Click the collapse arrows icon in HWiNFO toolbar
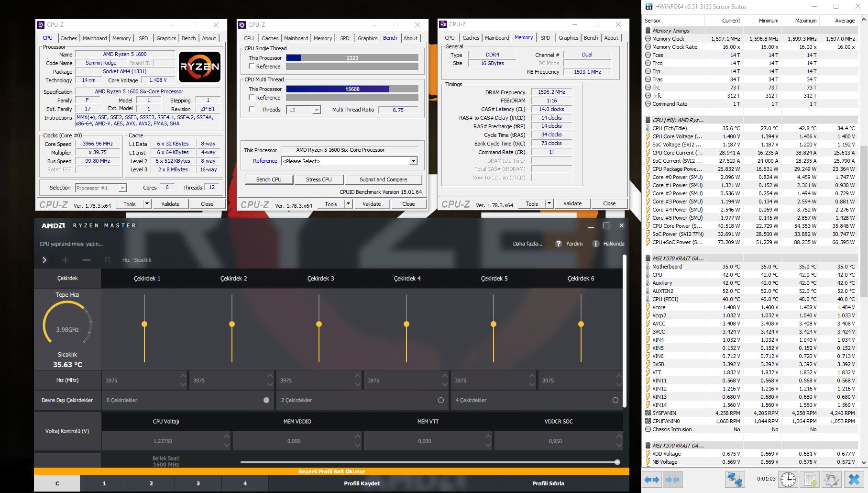The width and height of the screenshot is (868, 493). [672, 479]
